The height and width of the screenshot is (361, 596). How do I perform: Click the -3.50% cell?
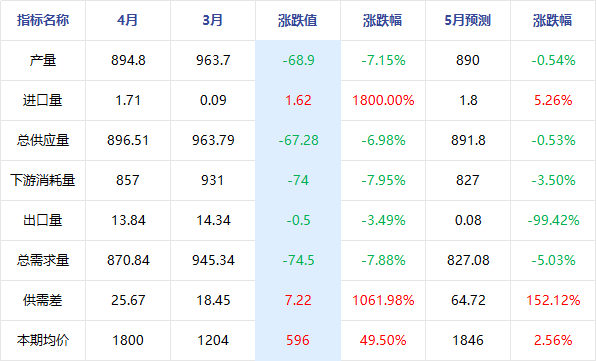pos(553,180)
